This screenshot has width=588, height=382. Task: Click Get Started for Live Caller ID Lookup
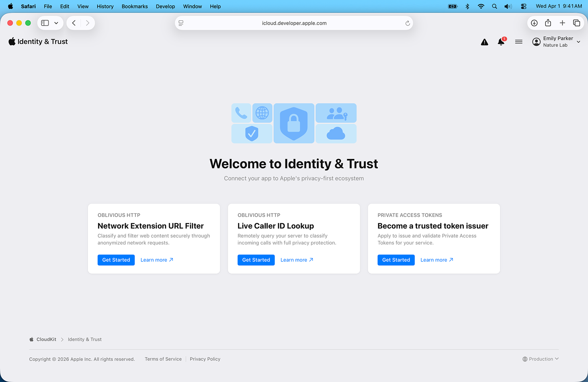(256, 260)
